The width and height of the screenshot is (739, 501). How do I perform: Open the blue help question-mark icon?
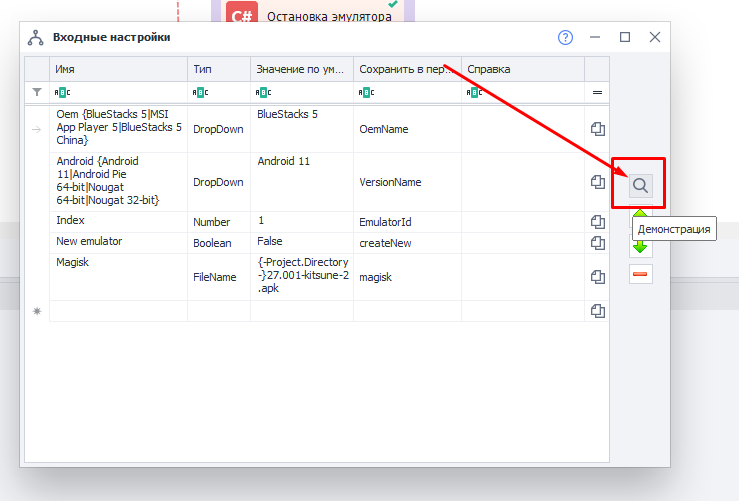coord(565,38)
